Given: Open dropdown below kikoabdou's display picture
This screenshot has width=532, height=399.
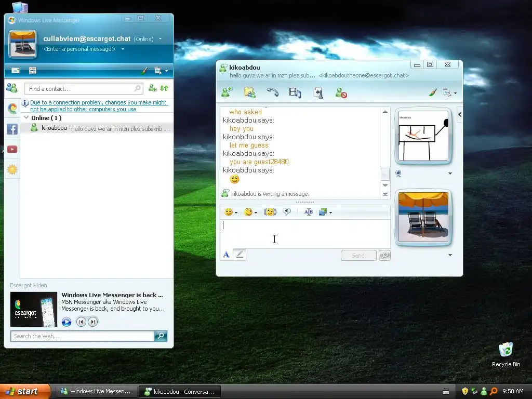Looking at the screenshot, I should (450, 174).
